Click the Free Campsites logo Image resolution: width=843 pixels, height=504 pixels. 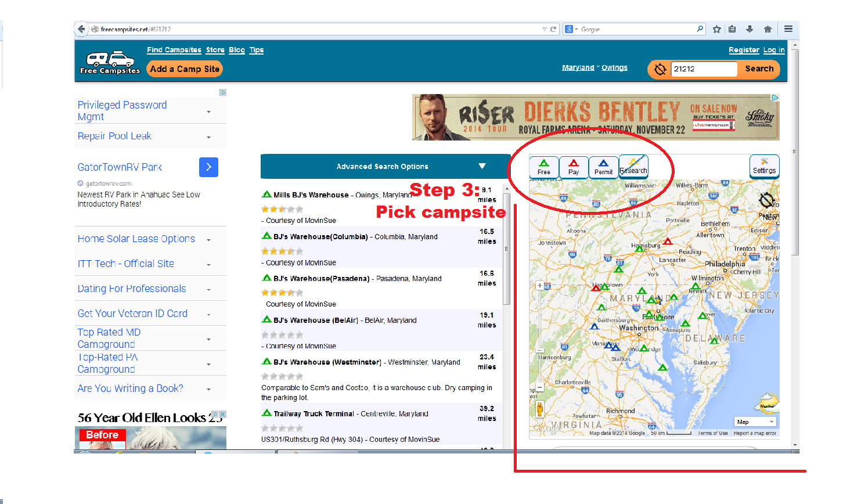click(110, 63)
